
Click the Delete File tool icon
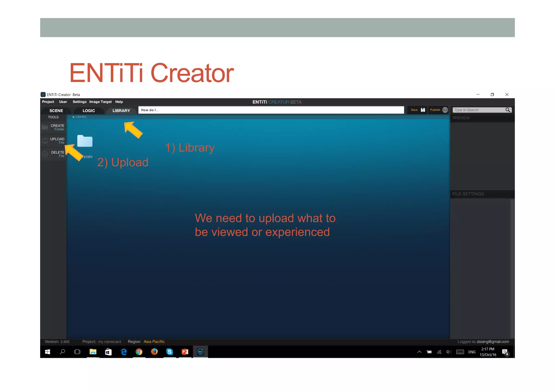(x=45, y=154)
